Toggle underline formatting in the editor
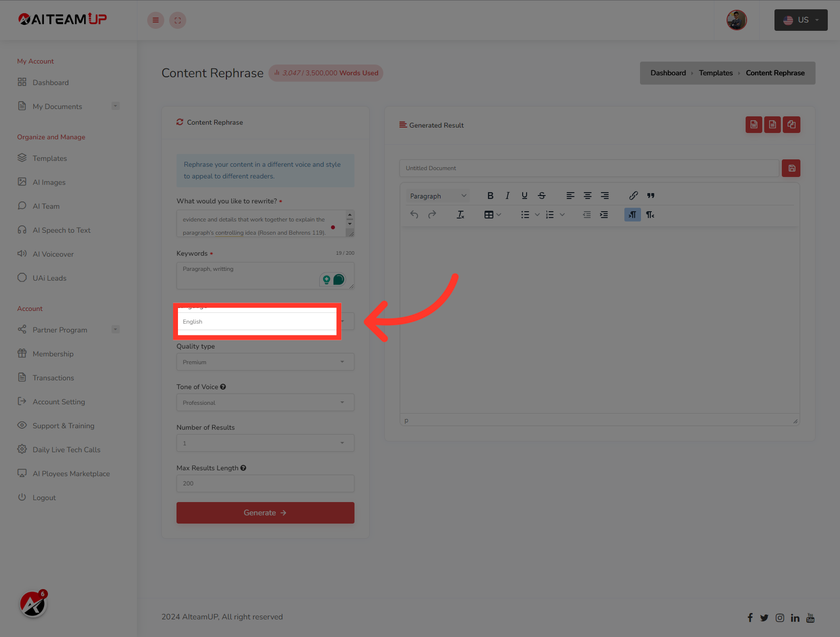The width and height of the screenshot is (840, 637). (x=524, y=195)
